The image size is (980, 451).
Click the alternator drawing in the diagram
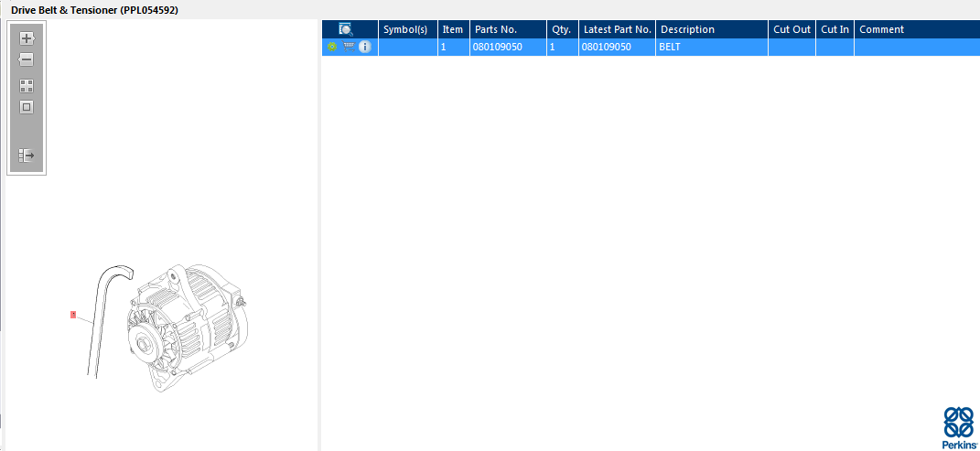coord(188,328)
